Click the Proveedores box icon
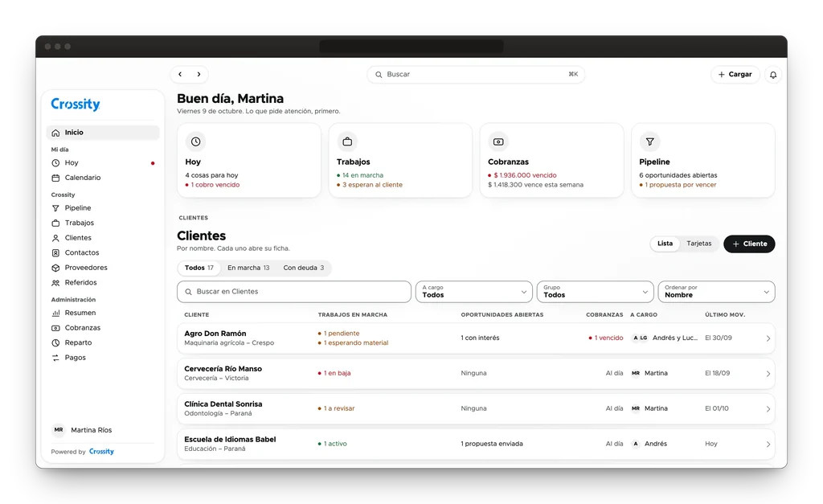Screen dimensions: 823x504 click(x=55, y=268)
